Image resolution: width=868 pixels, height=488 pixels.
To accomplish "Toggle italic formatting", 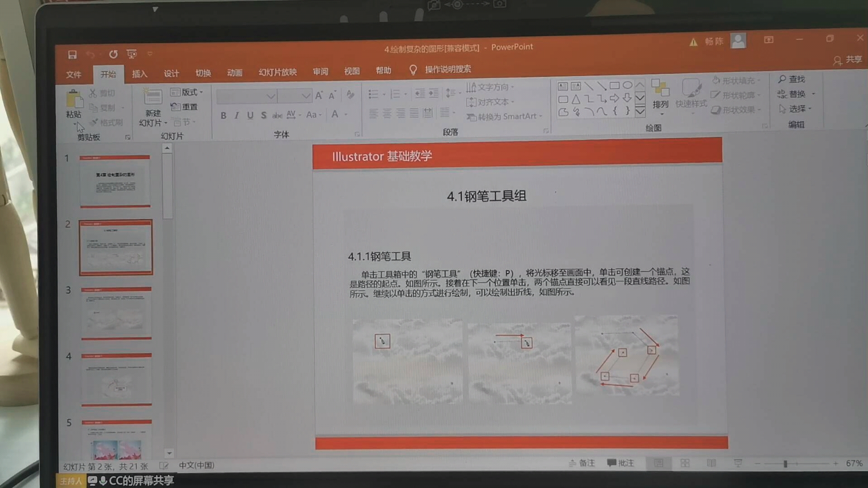I will (237, 116).
